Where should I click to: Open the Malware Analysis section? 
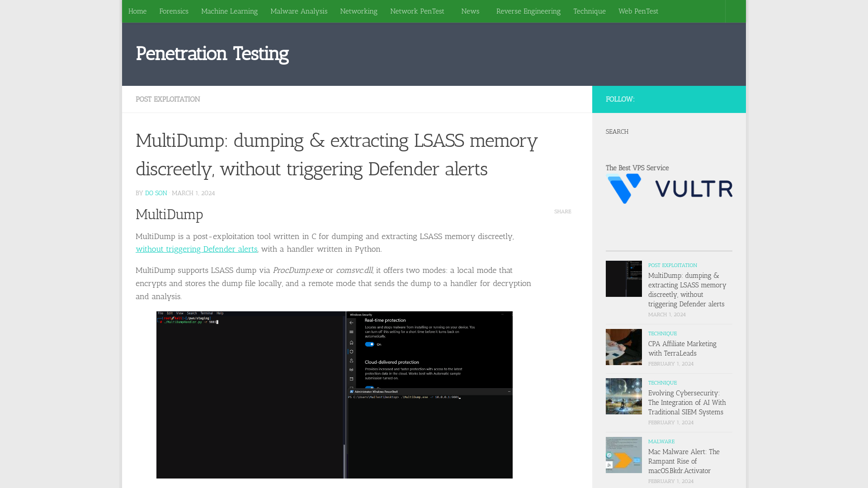(x=299, y=11)
